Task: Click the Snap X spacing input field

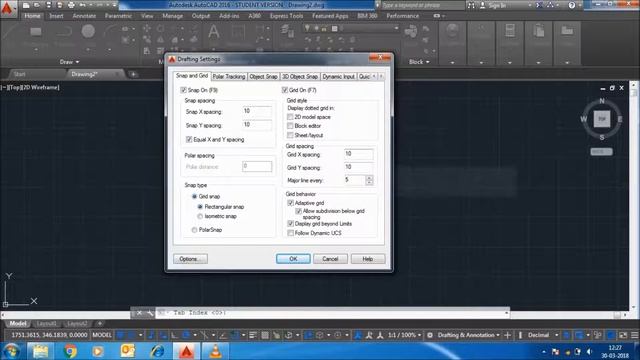Action: pos(257,111)
